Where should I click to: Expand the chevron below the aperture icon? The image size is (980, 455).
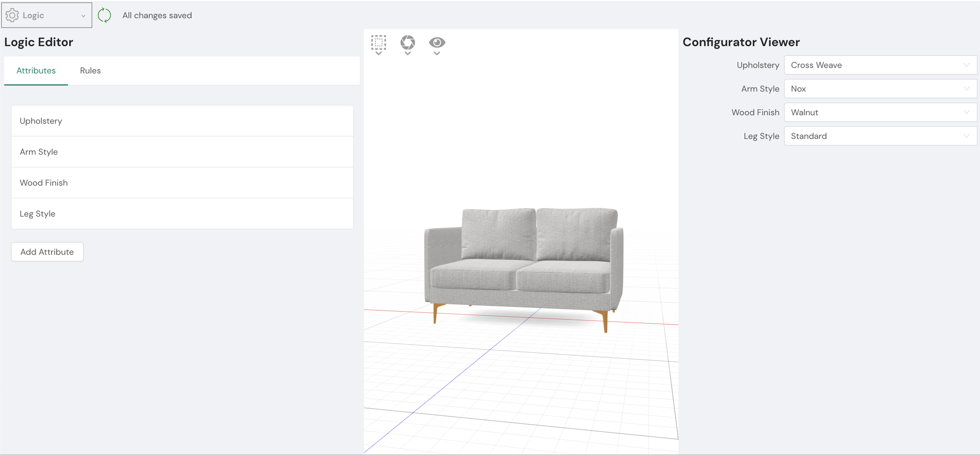pos(407,54)
